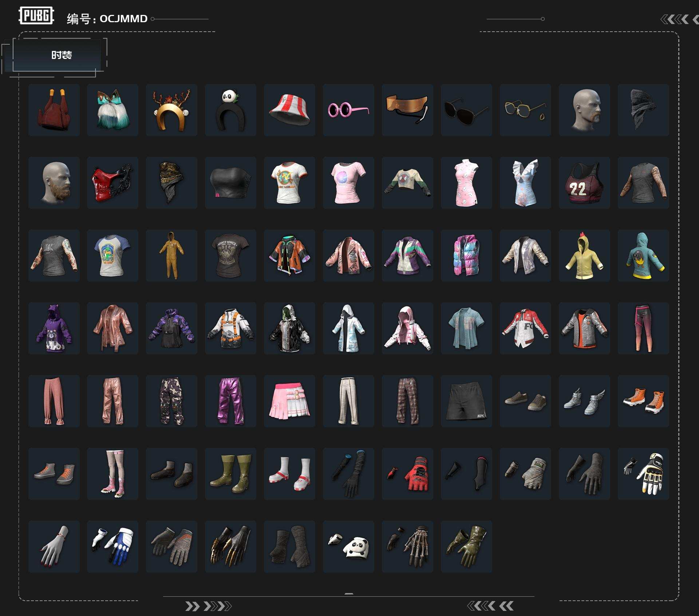Select the pink bathrobe-style coat
This screenshot has height=616, width=699.
(x=113, y=328)
